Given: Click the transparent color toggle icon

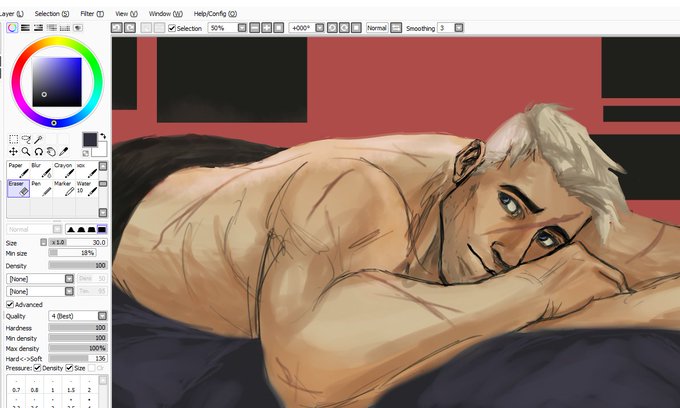Looking at the screenshot, I should [85, 153].
